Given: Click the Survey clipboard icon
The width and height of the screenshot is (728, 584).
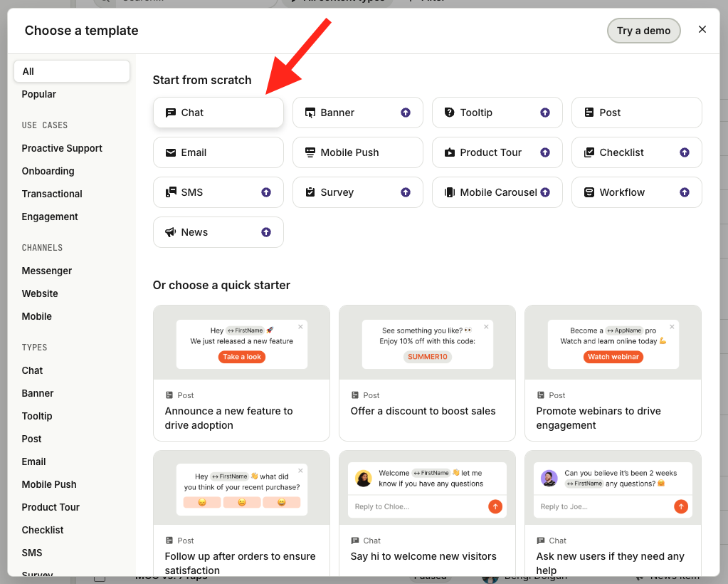Looking at the screenshot, I should 310,192.
